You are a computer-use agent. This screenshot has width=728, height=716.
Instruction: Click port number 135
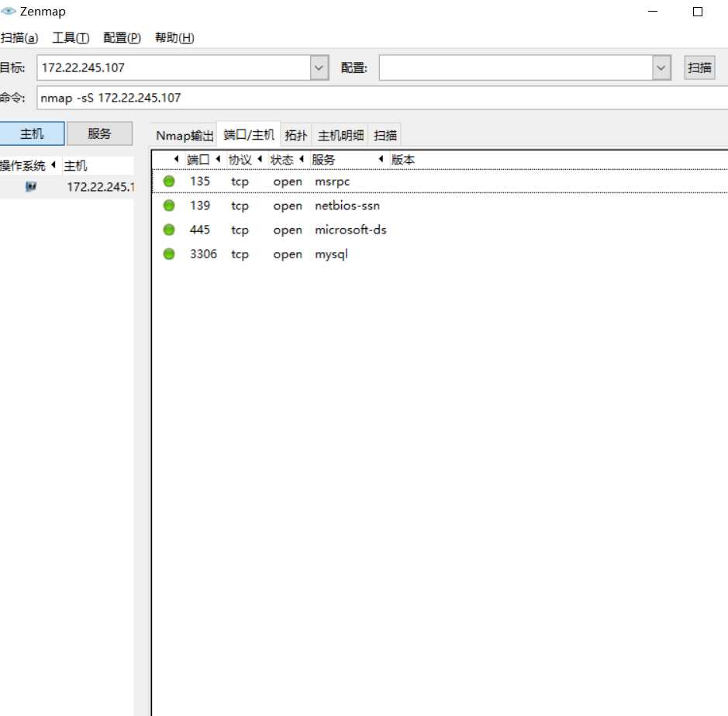point(200,182)
